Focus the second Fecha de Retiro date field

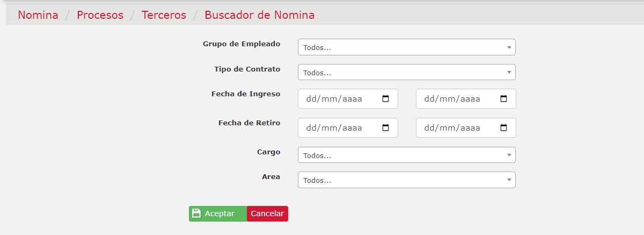point(466,128)
